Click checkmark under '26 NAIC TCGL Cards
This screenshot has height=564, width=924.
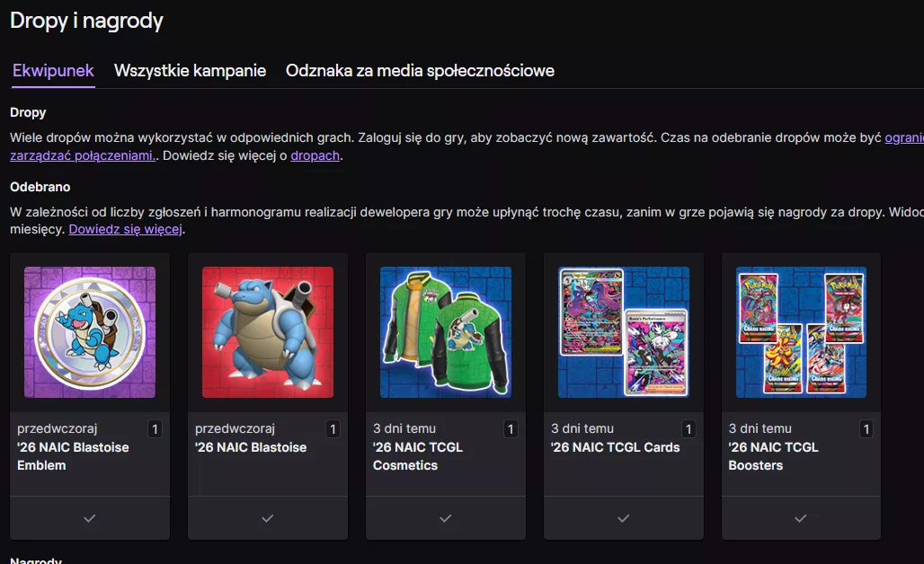click(624, 518)
